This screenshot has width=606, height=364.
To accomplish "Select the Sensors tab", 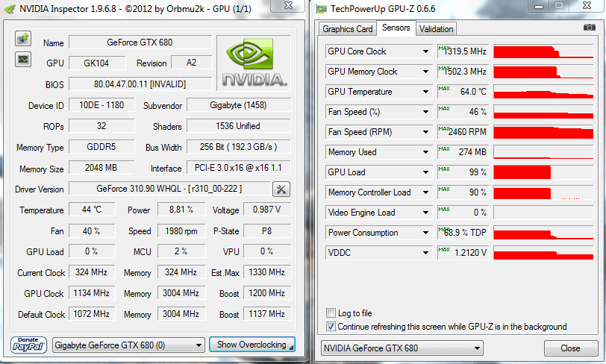I will point(396,28).
